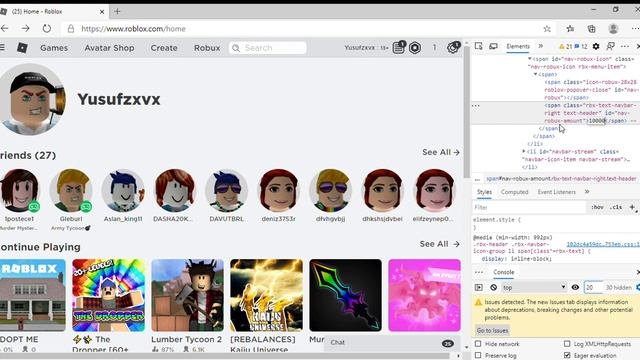640x360 pixels.
Task: Open the Roblox settings gear icon
Action: point(452,48)
